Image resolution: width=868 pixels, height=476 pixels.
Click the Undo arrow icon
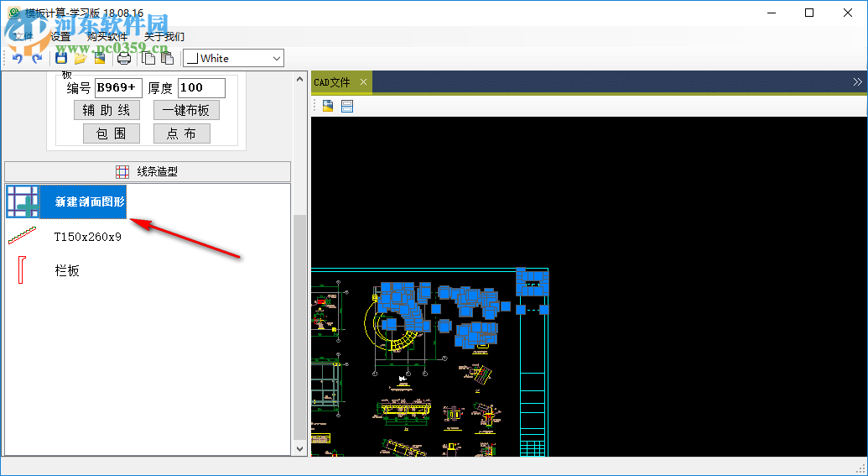(18, 58)
